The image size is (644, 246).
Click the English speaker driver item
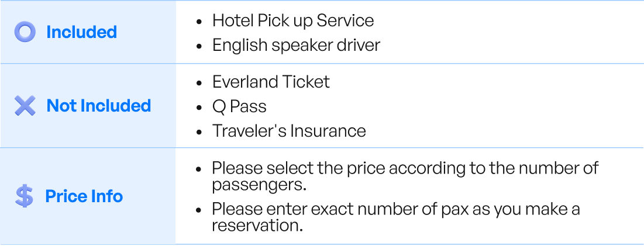tap(296, 45)
